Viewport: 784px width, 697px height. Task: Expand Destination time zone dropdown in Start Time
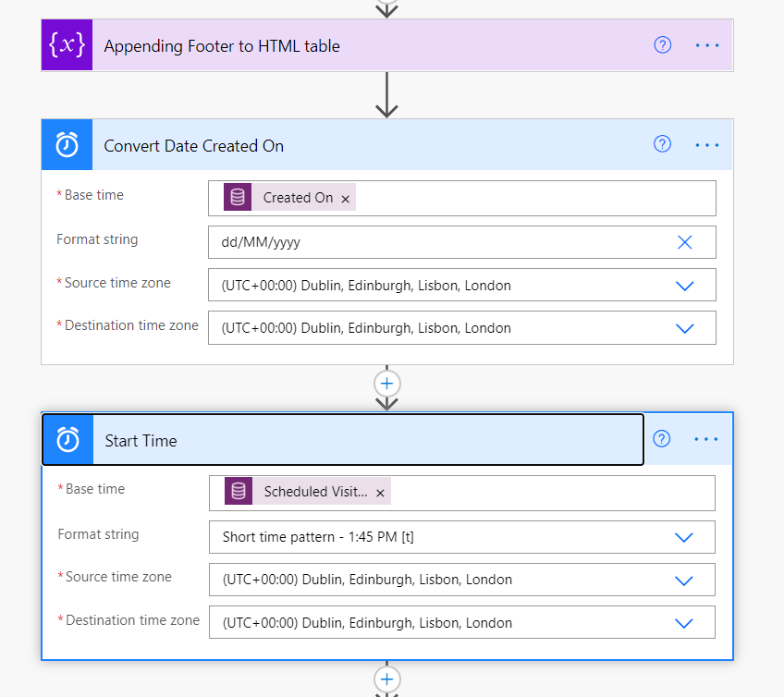(x=683, y=623)
